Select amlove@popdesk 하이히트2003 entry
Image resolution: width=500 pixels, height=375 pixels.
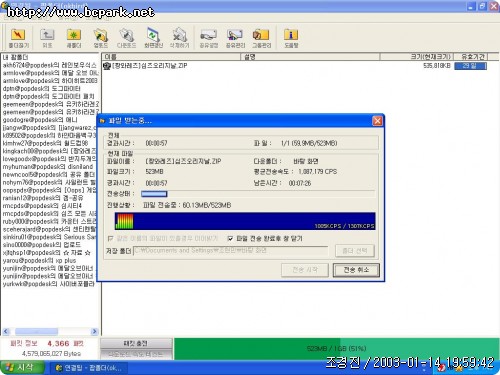coord(50,81)
